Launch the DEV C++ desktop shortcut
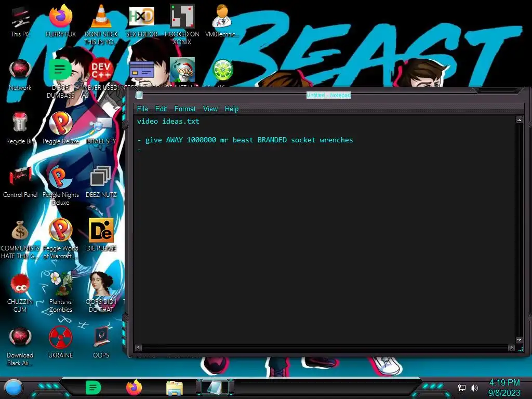The width and height of the screenshot is (532, 399). point(101,75)
